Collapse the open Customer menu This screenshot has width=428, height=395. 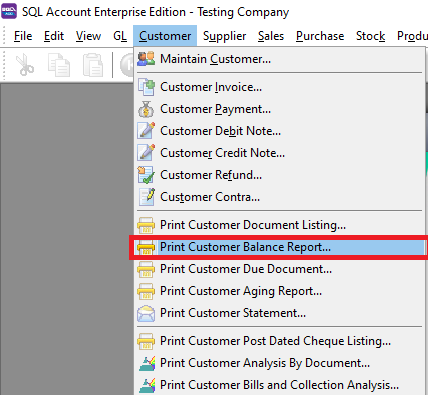(x=165, y=36)
